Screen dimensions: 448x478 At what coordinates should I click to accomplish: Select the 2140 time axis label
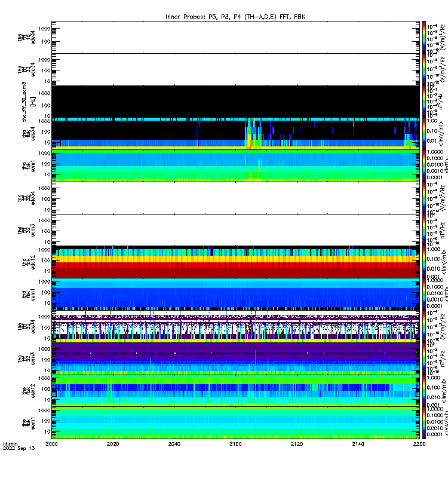pos(358,444)
